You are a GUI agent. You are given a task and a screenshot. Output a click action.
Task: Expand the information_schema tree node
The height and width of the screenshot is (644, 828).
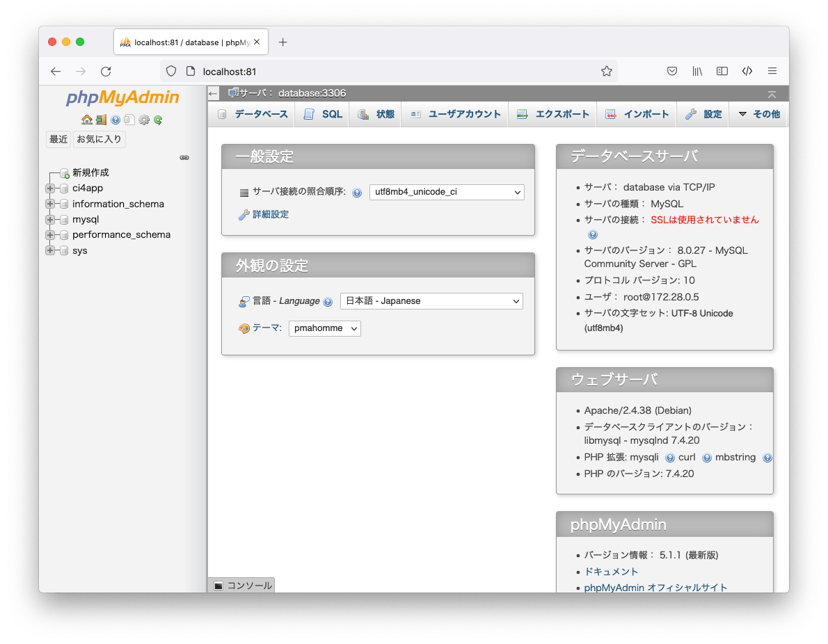pyautogui.click(x=50, y=204)
